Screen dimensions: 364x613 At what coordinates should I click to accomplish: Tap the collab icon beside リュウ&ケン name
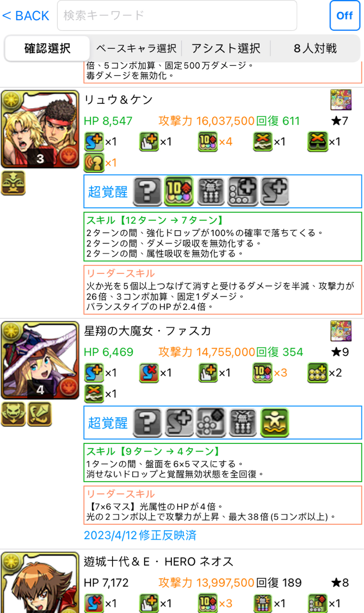[x=341, y=100]
